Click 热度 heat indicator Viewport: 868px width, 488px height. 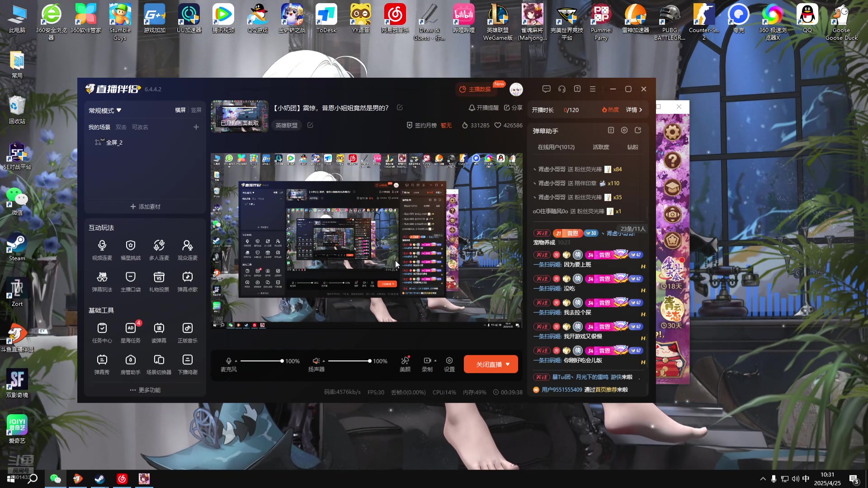pos(610,110)
